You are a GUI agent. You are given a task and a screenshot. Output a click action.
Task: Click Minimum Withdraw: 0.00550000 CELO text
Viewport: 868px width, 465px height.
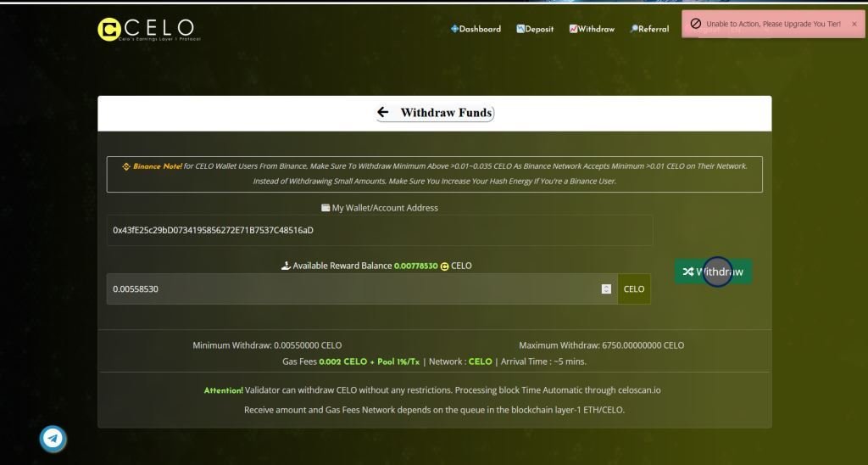(267, 345)
